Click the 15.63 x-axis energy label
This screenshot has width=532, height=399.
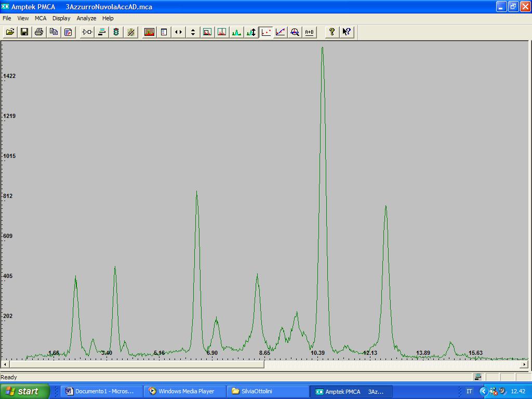coord(476,353)
